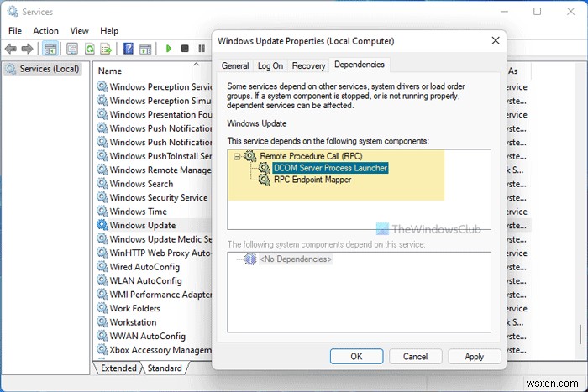Click the Cancel button
588x392 pixels.
click(x=415, y=356)
